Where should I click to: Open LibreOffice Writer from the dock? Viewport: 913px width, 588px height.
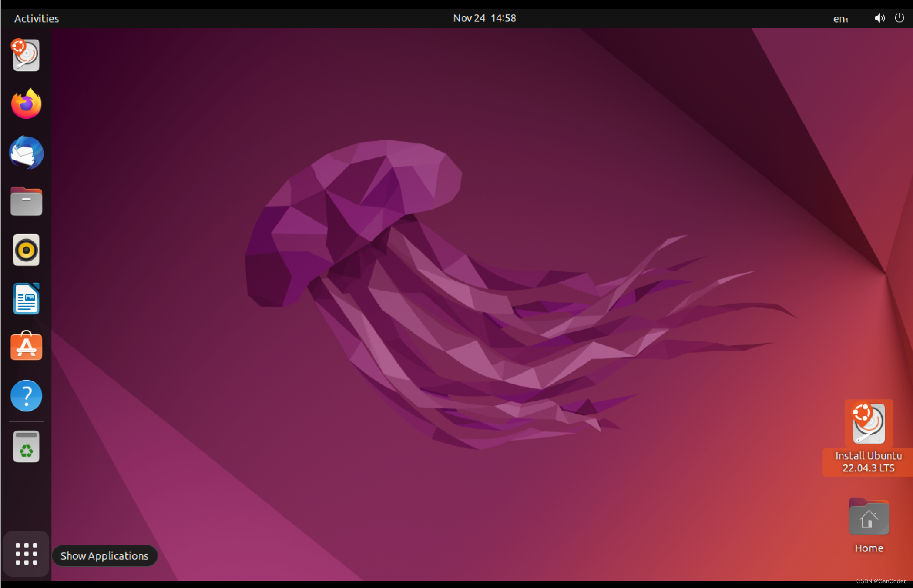(26, 299)
